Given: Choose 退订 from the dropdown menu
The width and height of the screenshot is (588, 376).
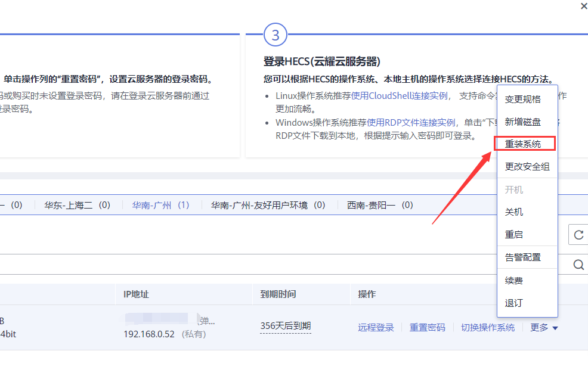Looking at the screenshot, I should coord(513,303).
